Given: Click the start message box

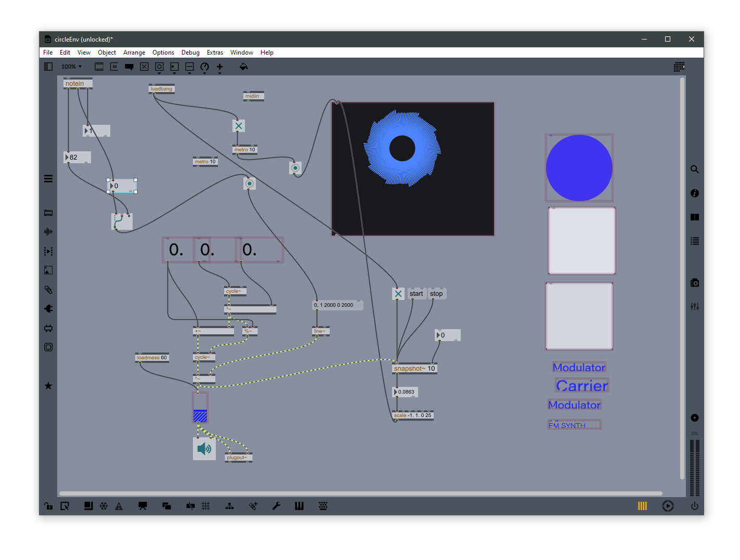Looking at the screenshot, I should click(x=416, y=294).
